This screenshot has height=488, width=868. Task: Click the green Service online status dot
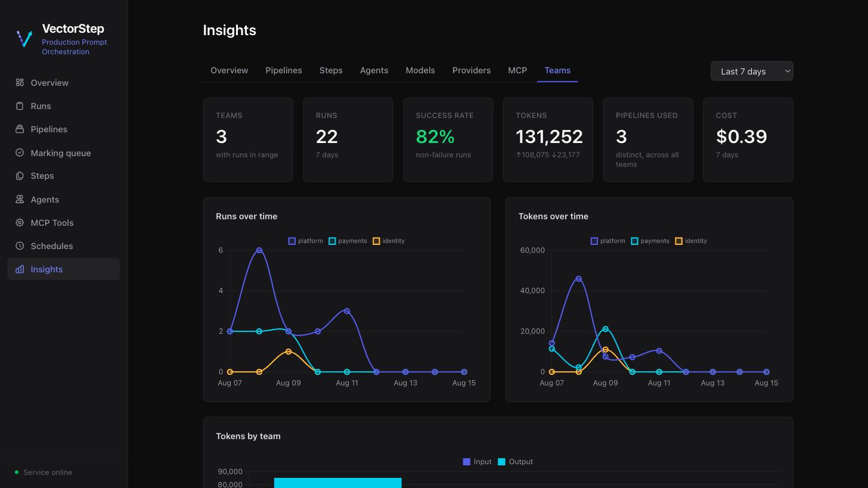click(x=17, y=473)
